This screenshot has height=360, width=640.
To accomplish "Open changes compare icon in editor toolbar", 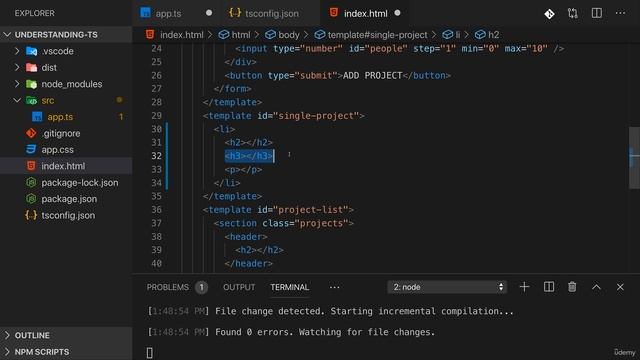I will 573,13.
